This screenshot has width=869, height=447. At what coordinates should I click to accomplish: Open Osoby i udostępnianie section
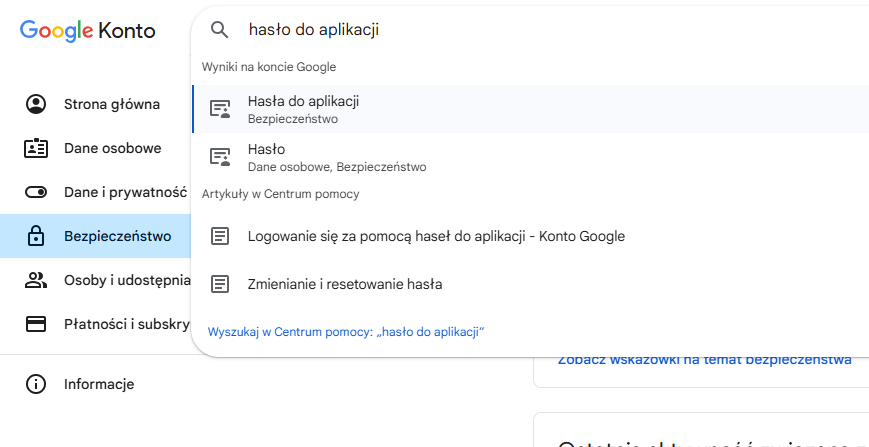click(95, 280)
